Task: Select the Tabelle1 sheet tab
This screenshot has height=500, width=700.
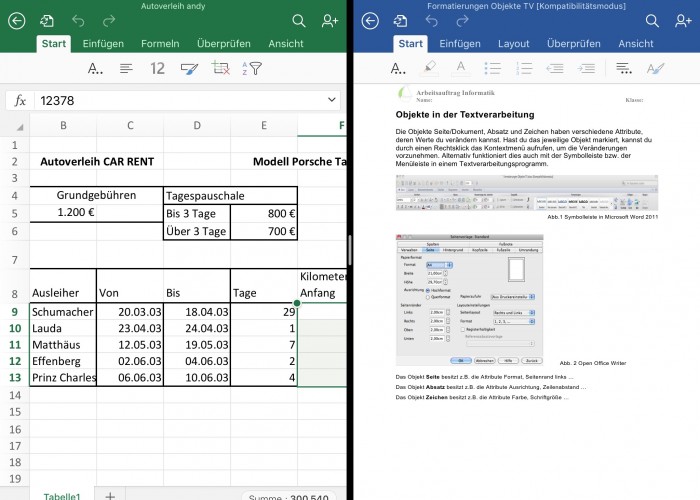Action: [62, 494]
